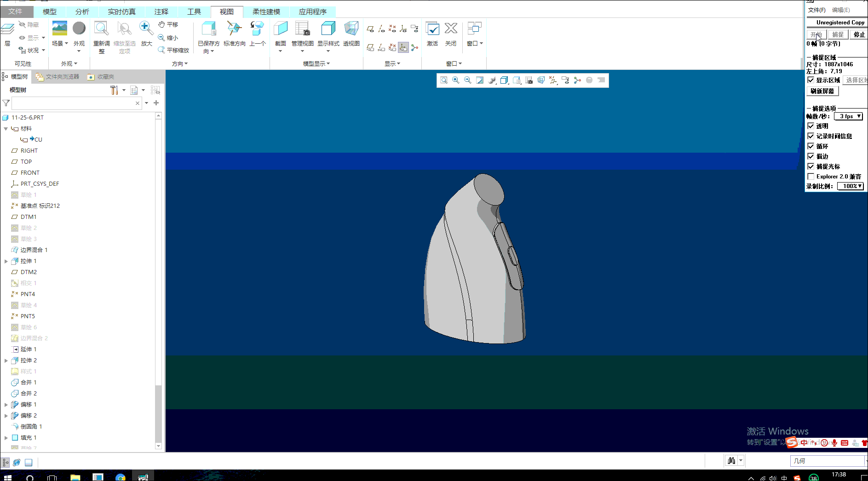This screenshot has height=481, width=868.
Task: Open the 文件 menu tab
Action: tap(15, 11)
